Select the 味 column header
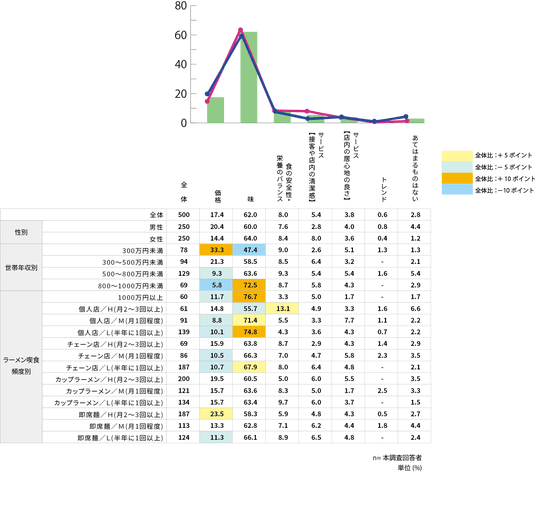This screenshot has height=506, width=536. [251, 199]
